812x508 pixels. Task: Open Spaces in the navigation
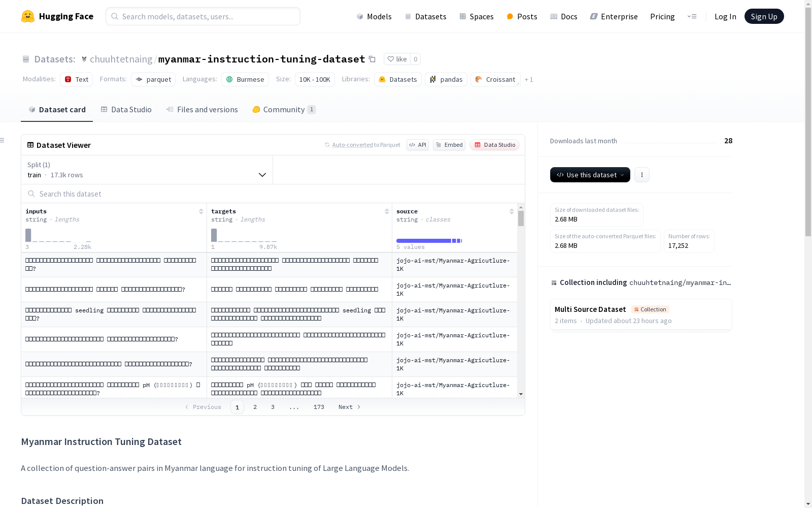(x=477, y=16)
